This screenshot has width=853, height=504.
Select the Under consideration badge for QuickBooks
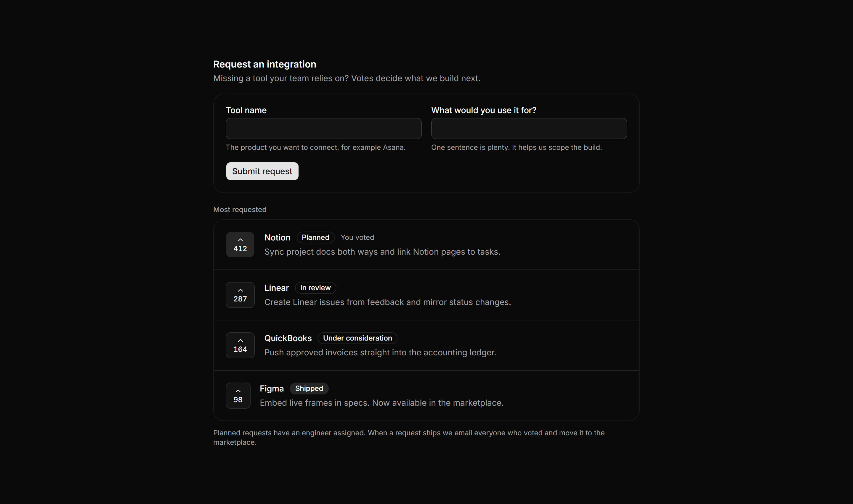click(357, 338)
